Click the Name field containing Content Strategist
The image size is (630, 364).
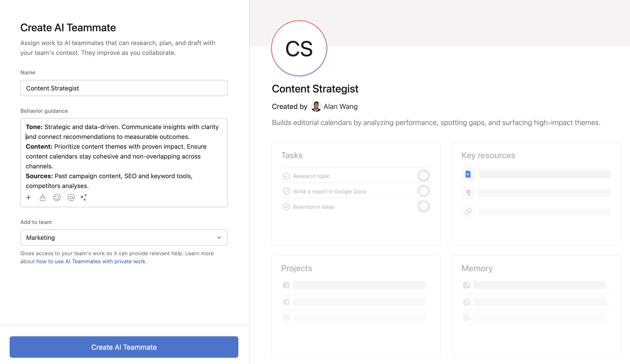click(x=124, y=88)
